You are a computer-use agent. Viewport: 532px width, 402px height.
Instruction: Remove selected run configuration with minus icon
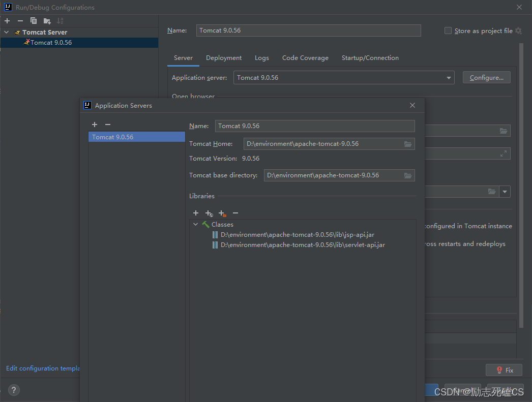point(20,21)
